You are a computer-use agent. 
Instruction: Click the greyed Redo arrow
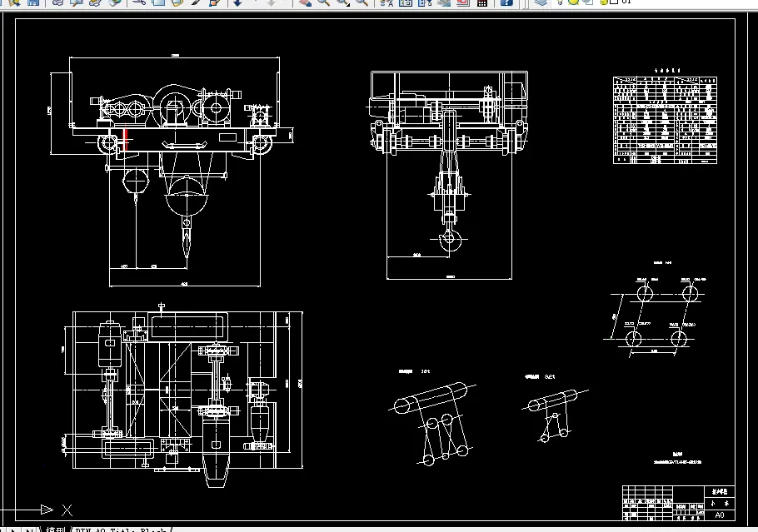click(272, 2)
